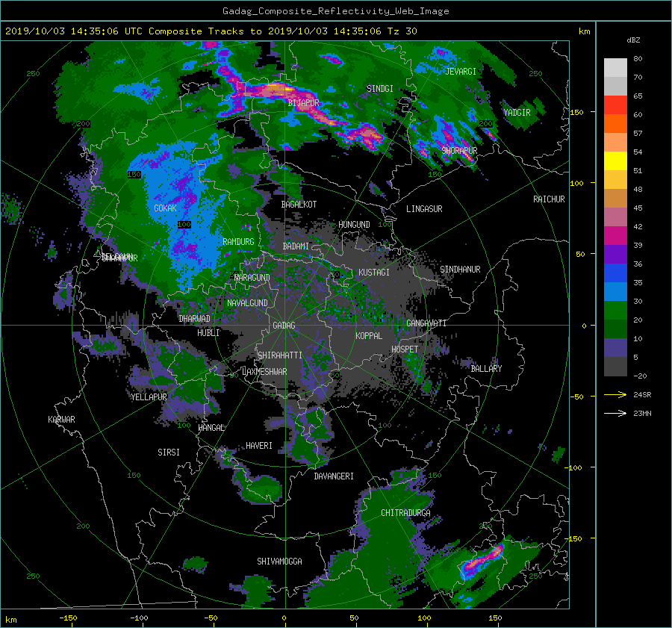The width and height of the screenshot is (672, 628).
Task: Click the title Gadag_Composite_Reflectivity_Web_Image
Action: (x=335, y=11)
